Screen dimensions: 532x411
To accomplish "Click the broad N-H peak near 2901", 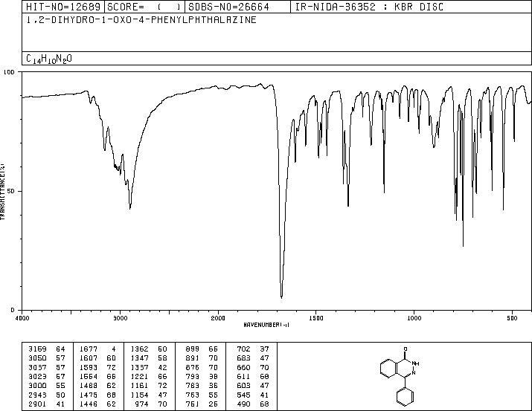I will pos(130,207).
